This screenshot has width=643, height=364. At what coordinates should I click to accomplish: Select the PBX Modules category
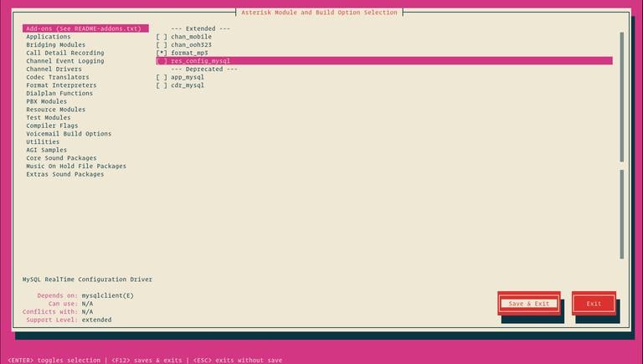[47, 101]
